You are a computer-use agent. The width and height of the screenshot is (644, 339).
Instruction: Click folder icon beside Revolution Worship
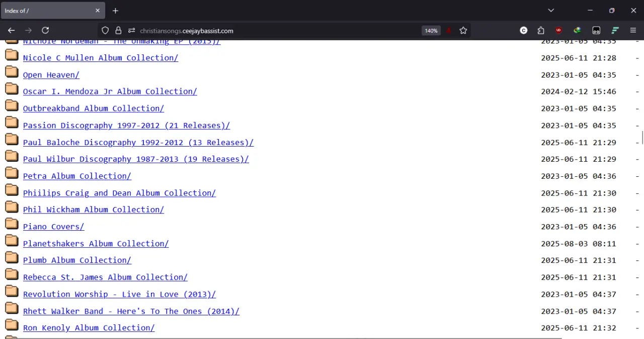pyautogui.click(x=12, y=292)
